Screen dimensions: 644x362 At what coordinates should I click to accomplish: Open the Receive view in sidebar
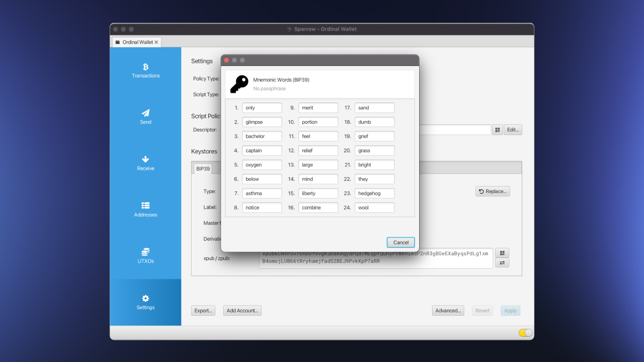pos(145,163)
